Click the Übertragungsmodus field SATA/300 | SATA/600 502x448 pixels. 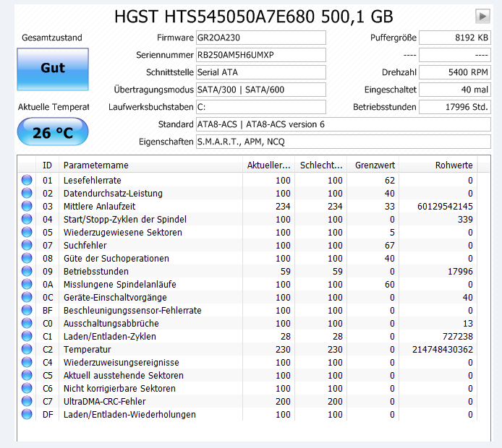click(x=261, y=90)
